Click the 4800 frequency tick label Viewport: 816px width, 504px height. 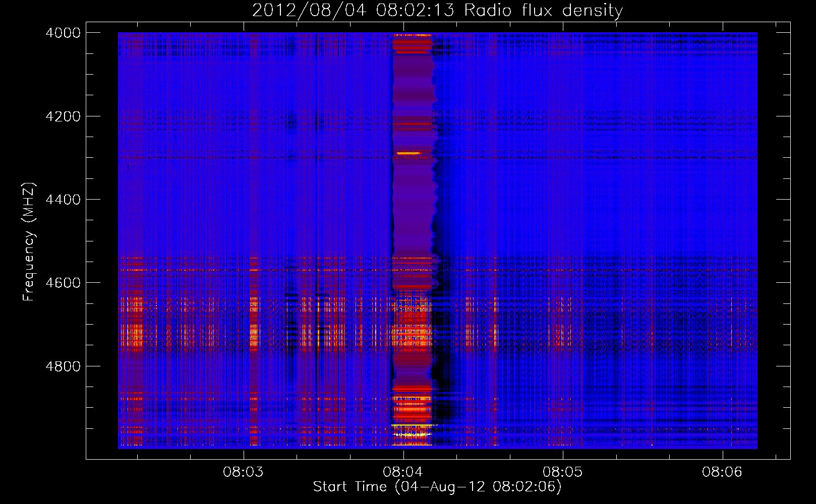(x=63, y=366)
